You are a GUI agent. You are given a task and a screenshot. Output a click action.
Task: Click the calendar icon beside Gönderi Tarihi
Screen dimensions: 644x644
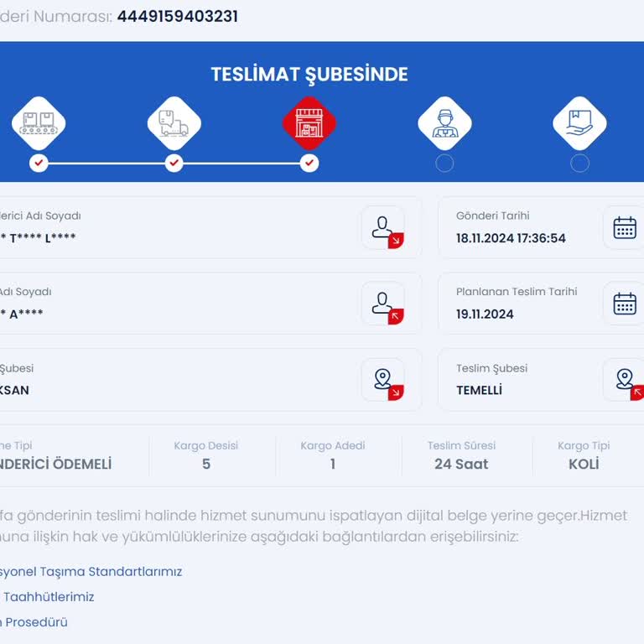[625, 228]
